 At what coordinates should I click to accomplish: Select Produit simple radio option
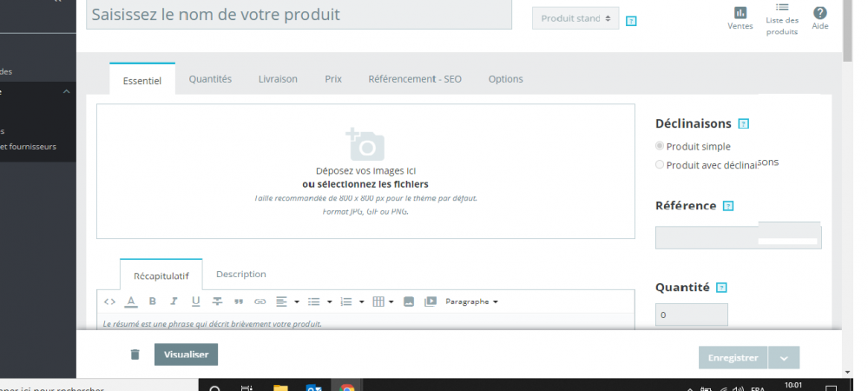660,146
